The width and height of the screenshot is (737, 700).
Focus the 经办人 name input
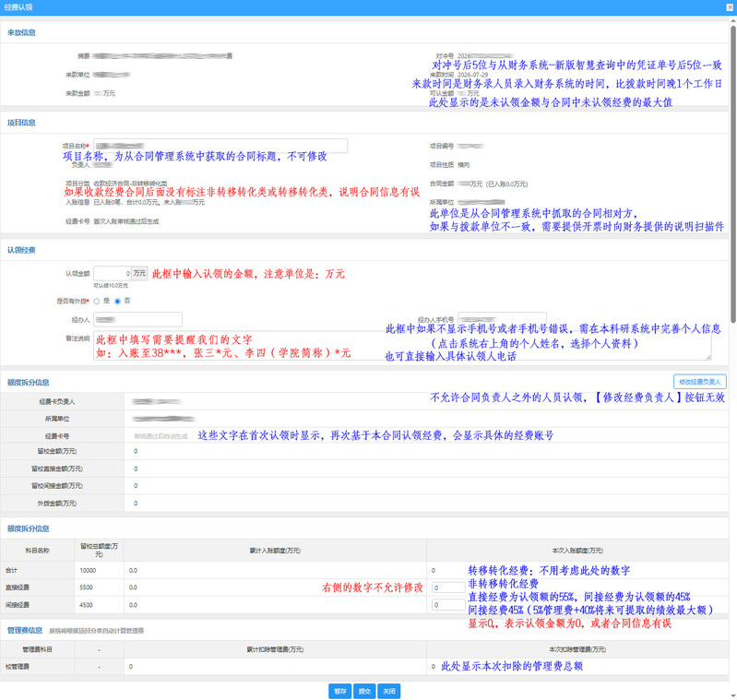[137, 319]
